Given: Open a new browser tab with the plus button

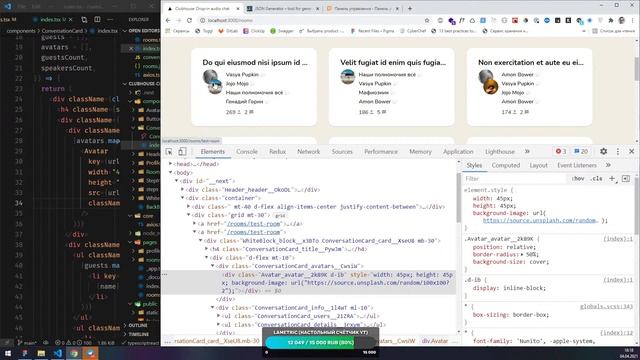Looking at the screenshot, I should coord(410,9).
